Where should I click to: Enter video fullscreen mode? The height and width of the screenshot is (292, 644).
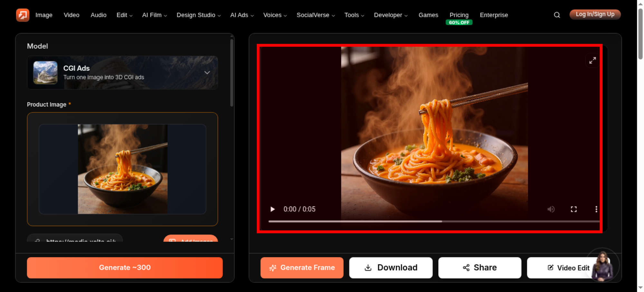pyautogui.click(x=573, y=209)
